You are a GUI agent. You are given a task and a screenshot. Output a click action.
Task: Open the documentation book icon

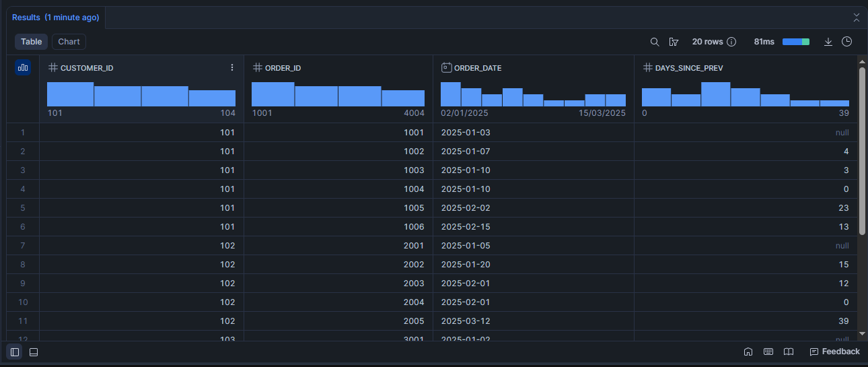click(789, 352)
